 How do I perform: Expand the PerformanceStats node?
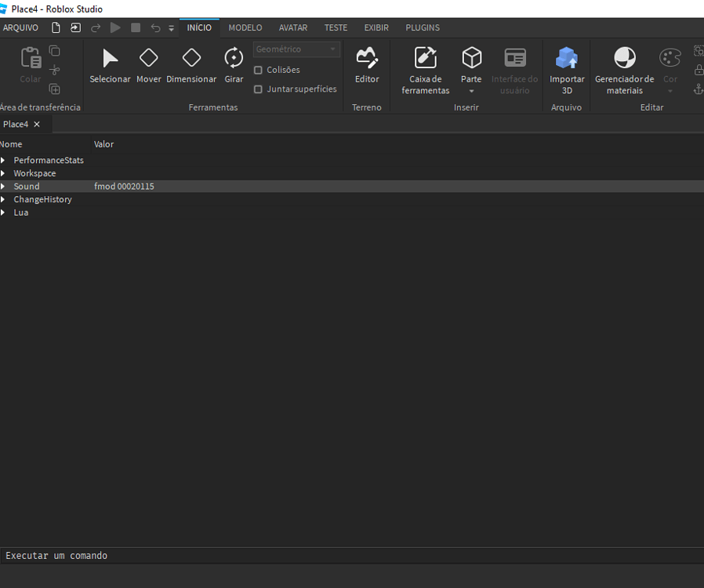(3, 160)
